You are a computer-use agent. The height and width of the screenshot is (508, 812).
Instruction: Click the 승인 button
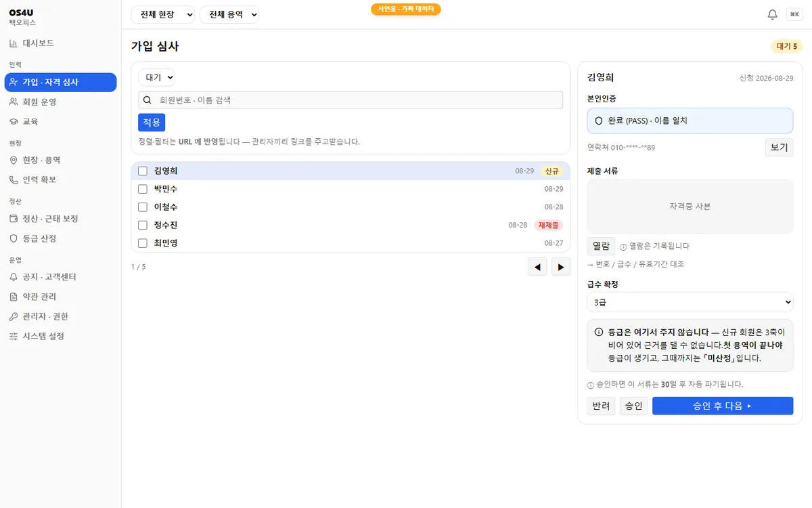634,406
